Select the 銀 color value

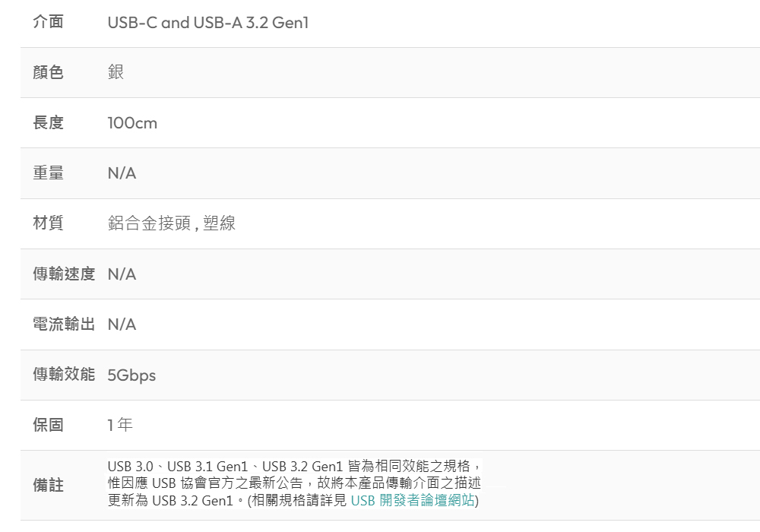pos(116,72)
